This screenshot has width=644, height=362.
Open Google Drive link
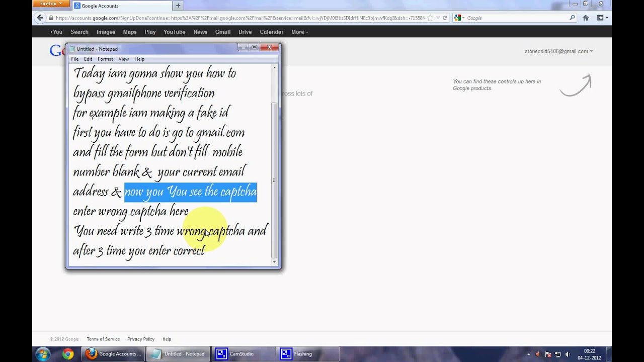click(x=245, y=32)
